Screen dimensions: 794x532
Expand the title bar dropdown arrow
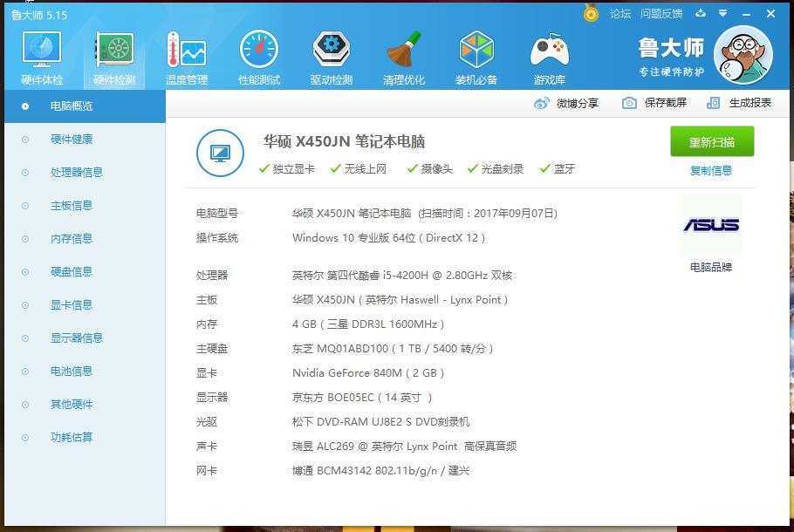click(721, 14)
